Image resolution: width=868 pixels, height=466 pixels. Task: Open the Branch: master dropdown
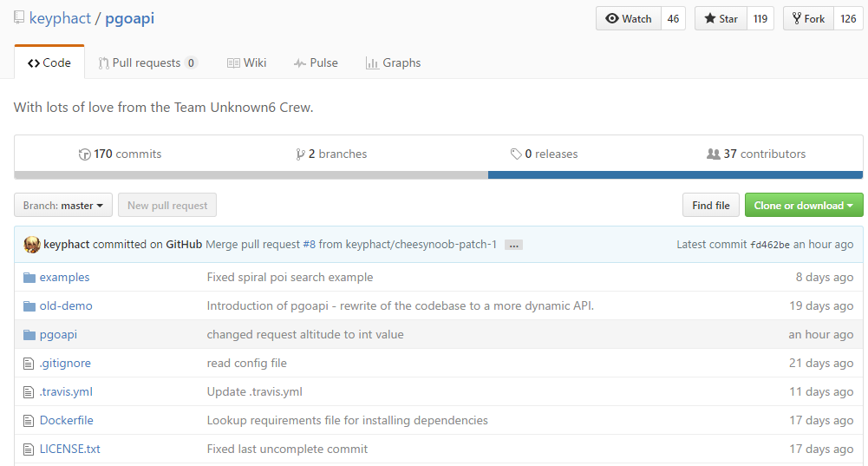[x=63, y=206]
